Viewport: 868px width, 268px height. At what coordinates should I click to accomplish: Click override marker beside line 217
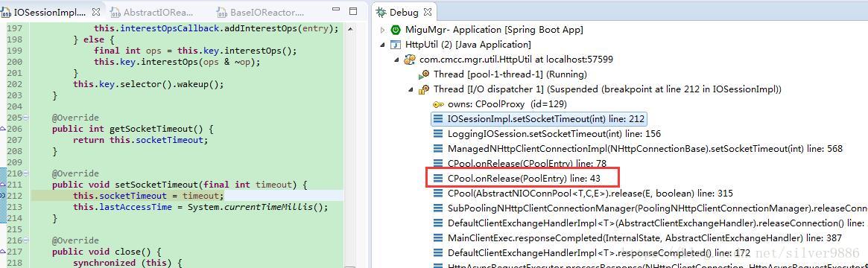pyautogui.click(x=3, y=252)
